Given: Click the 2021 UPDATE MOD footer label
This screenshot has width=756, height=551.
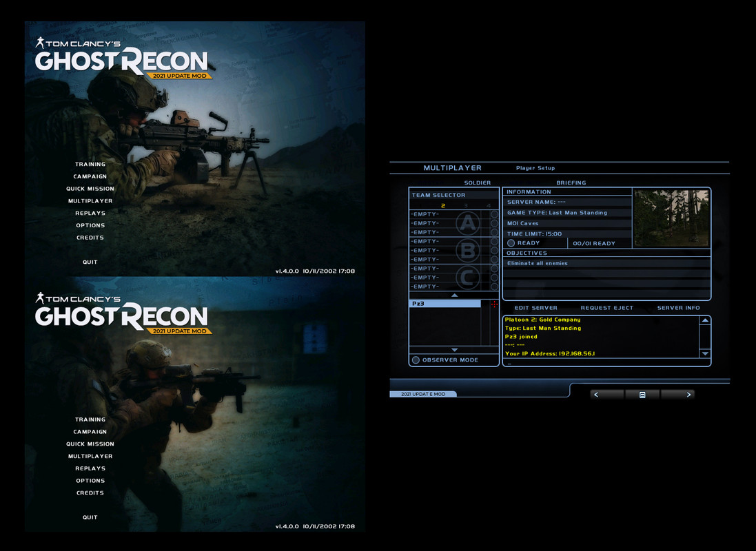Looking at the screenshot, I should coord(423,394).
